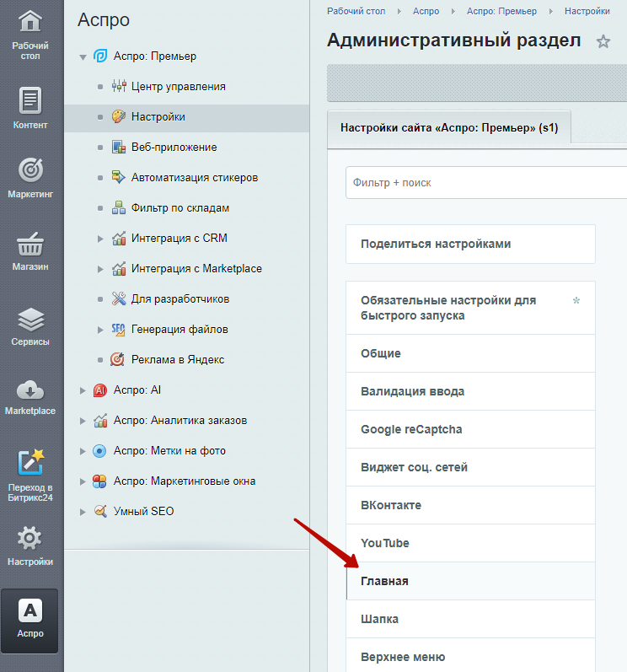This screenshot has width=627, height=672.
Task: Open the Настройки gear icon in sidebar
Action: pos(30,538)
